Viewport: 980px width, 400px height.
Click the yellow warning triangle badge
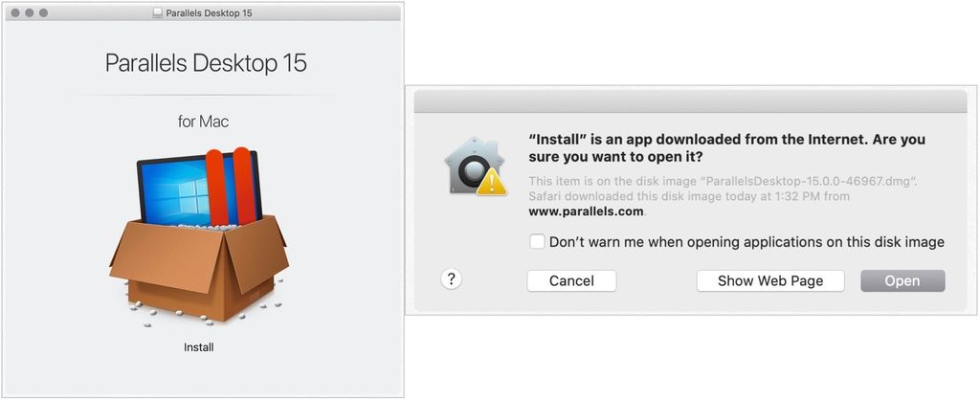pos(492,182)
